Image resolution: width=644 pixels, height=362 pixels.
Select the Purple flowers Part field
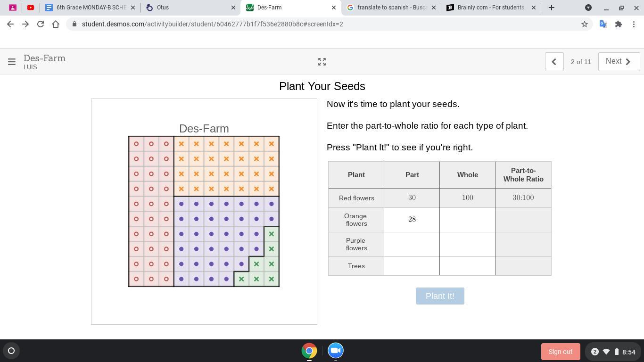[x=412, y=244]
